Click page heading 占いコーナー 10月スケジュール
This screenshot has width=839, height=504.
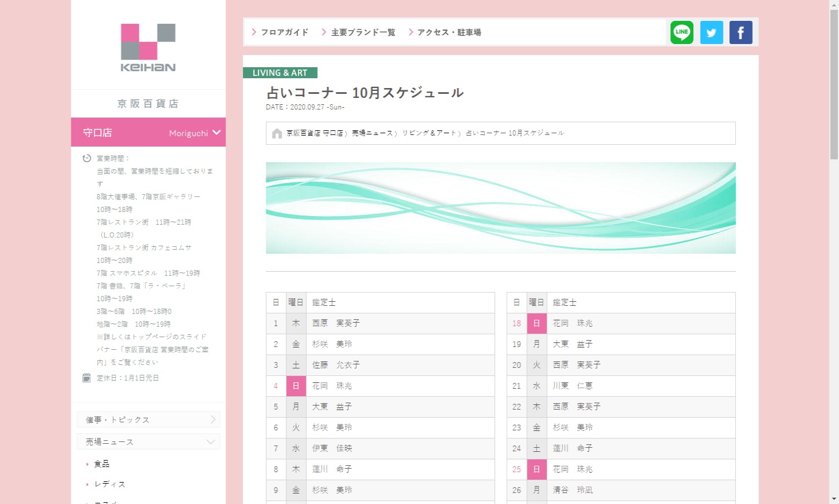click(x=365, y=93)
